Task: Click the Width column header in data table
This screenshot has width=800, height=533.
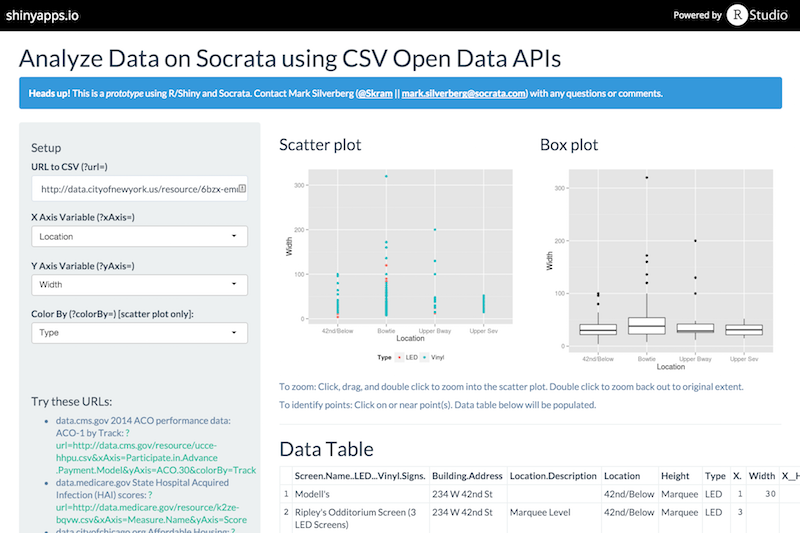Action: click(761, 477)
